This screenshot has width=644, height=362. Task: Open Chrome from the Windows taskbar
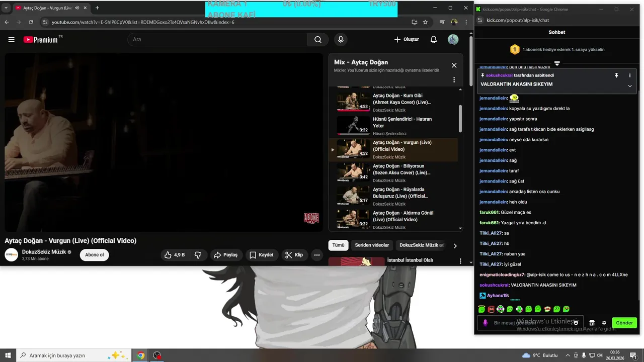141,355
